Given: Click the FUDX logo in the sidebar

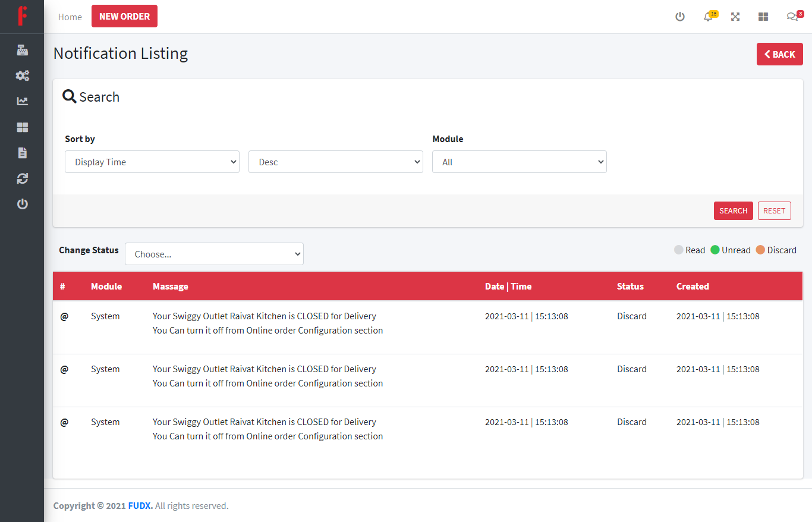Looking at the screenshot, I should [x=22, y=16].
